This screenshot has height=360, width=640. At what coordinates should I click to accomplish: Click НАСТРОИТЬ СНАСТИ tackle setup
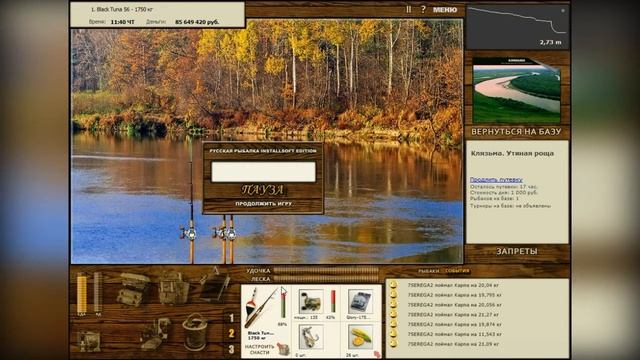pyautogui.click(x=260, y=349)
